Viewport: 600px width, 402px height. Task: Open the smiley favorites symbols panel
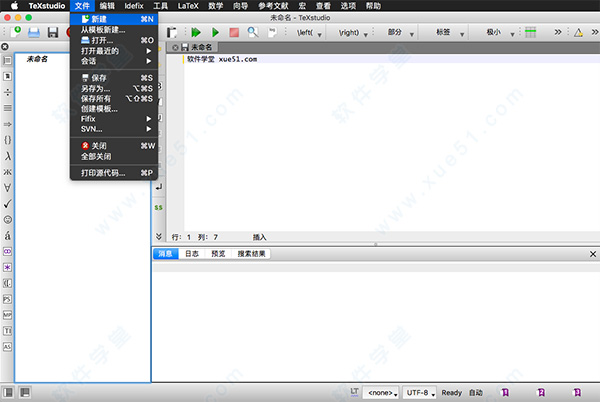coord(7,220)
